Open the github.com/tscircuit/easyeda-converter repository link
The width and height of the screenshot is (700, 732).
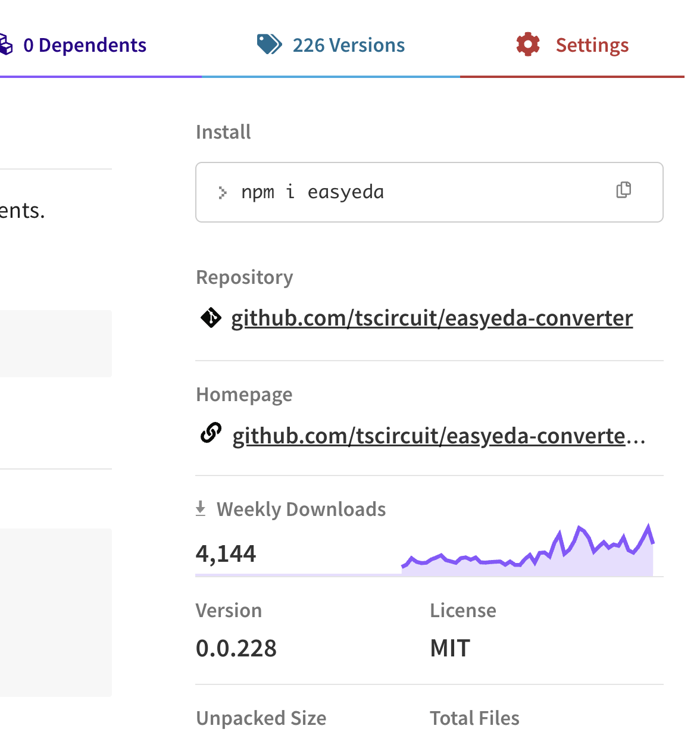click(x=432, y=318)
